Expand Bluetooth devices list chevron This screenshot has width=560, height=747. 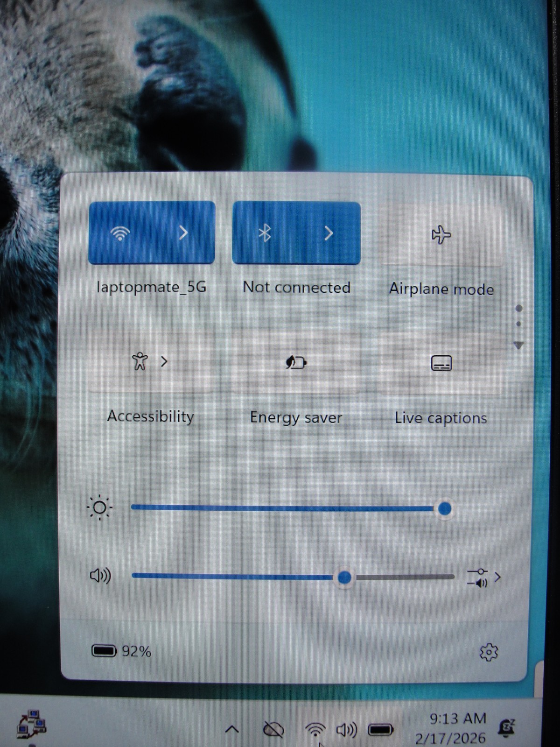(329, 233)
